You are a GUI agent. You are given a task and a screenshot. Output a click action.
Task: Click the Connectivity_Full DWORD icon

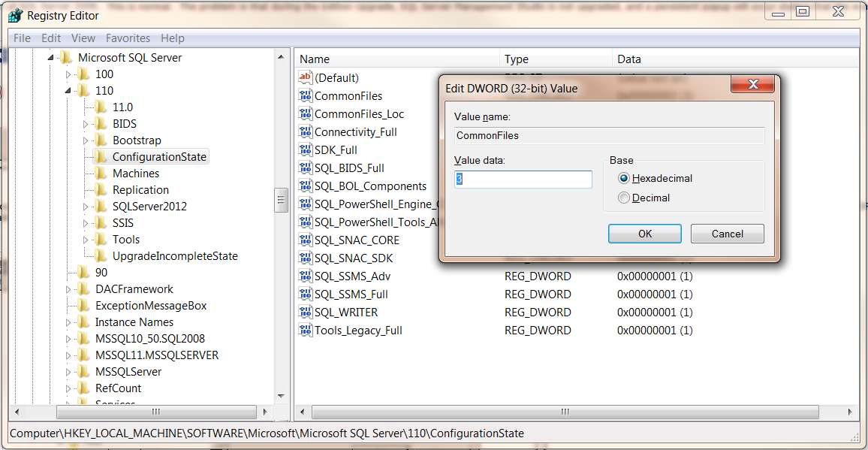pyautogui.click(x=306, y=132)
